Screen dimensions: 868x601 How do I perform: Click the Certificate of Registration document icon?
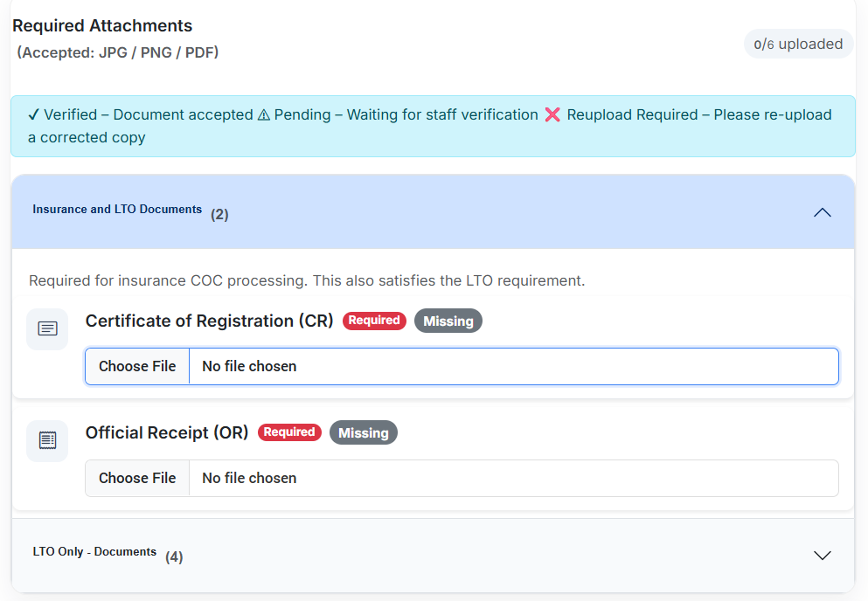(47, 329)
